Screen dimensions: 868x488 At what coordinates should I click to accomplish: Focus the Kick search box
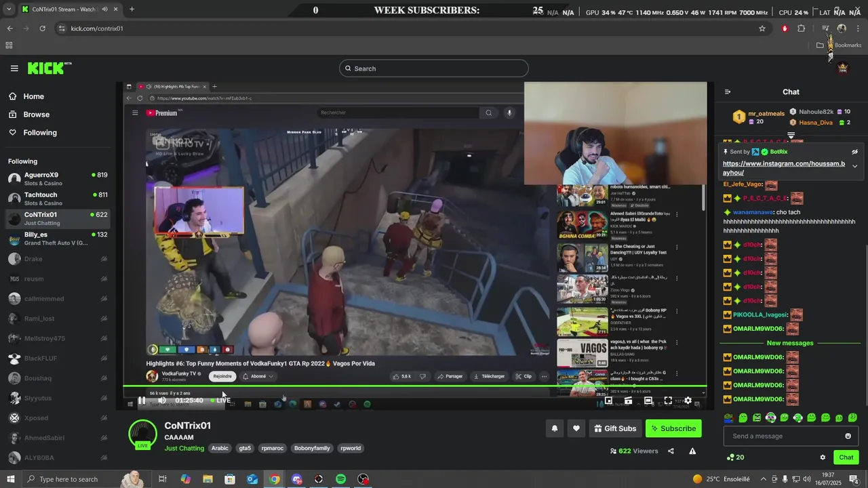(434, 68)
